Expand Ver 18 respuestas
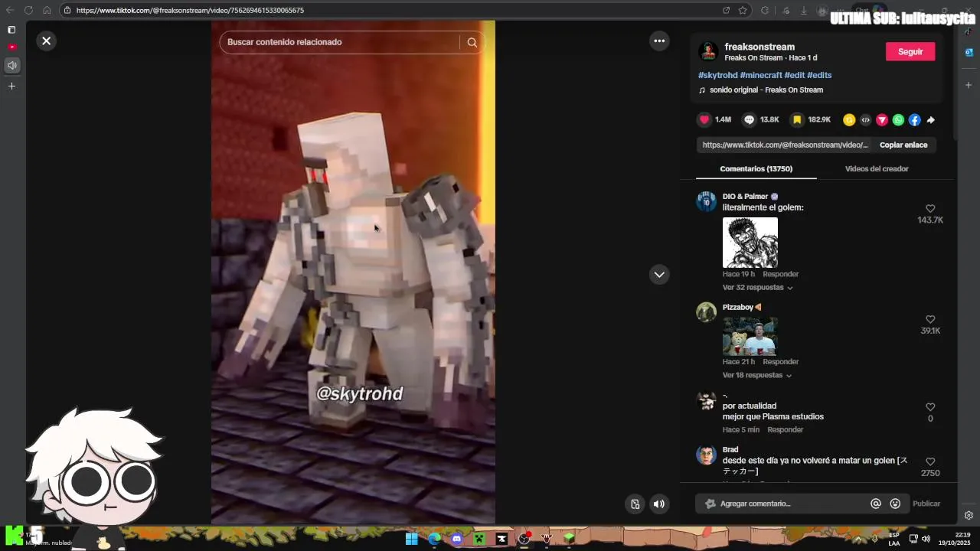 (756, 376)
